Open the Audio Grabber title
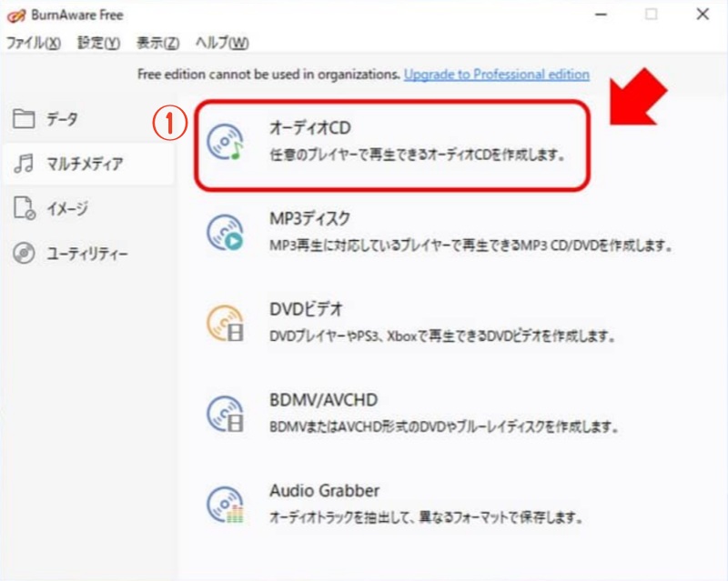728x581 pixels. 325,490
